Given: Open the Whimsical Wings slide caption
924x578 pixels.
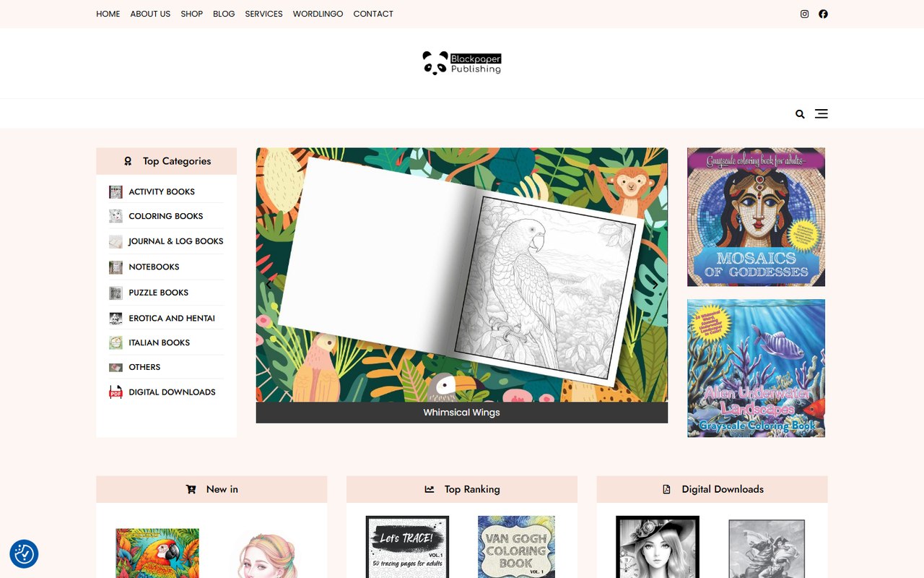Looking at the screenshot, I should click(461, 413).
